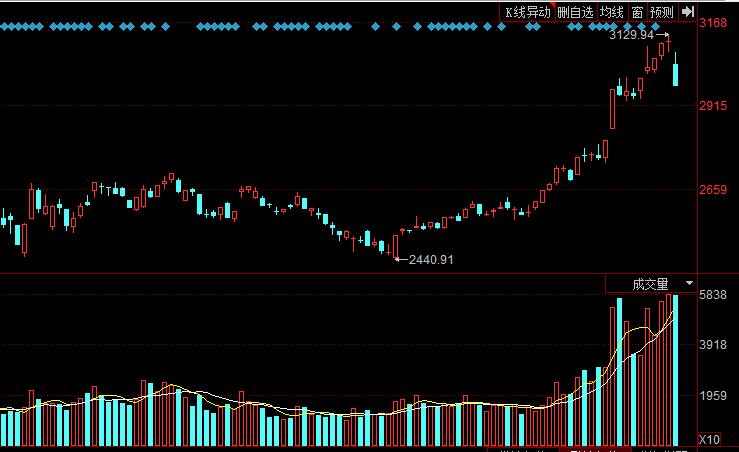The image size is (739, 452).
Task: Select the 3918 volume axis label
Action: 714,345
